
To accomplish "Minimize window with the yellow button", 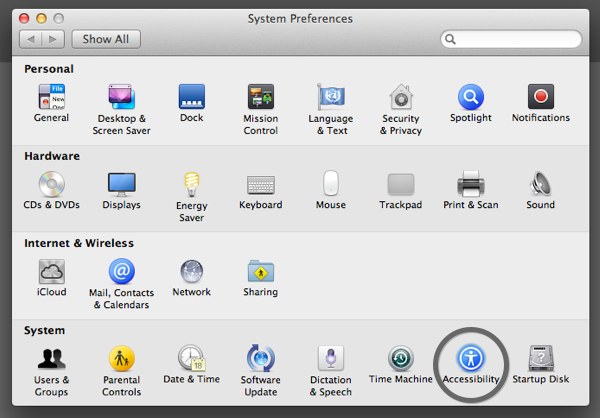I will point(41,18).
